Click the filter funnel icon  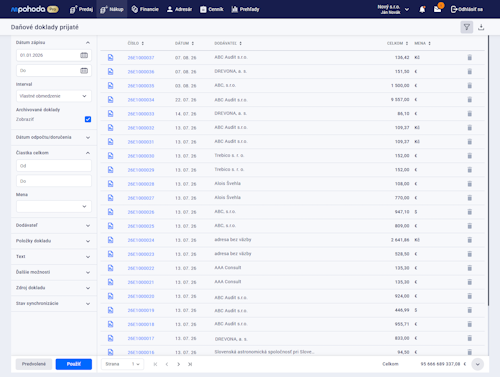[x=467, y=27]
